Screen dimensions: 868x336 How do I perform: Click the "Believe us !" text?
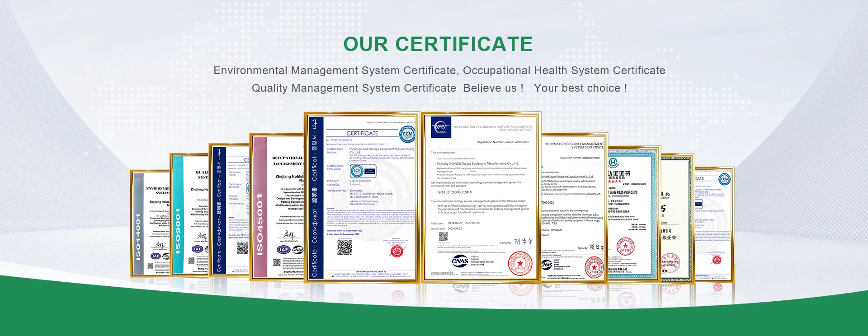493,88
